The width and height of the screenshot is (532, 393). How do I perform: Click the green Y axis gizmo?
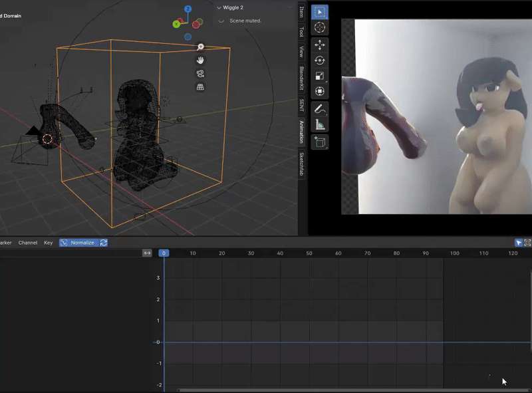click(x=176, y=24)
